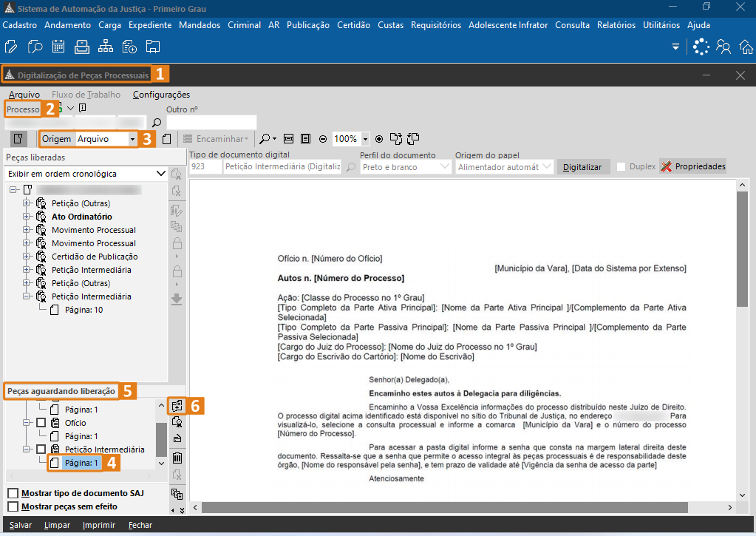
Task: Click the certificate sign icon beside pending list
Action: click(177, 422)
